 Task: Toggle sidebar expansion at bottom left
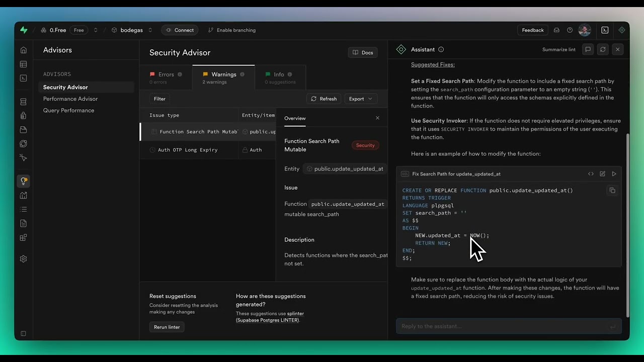pos(23,334)
